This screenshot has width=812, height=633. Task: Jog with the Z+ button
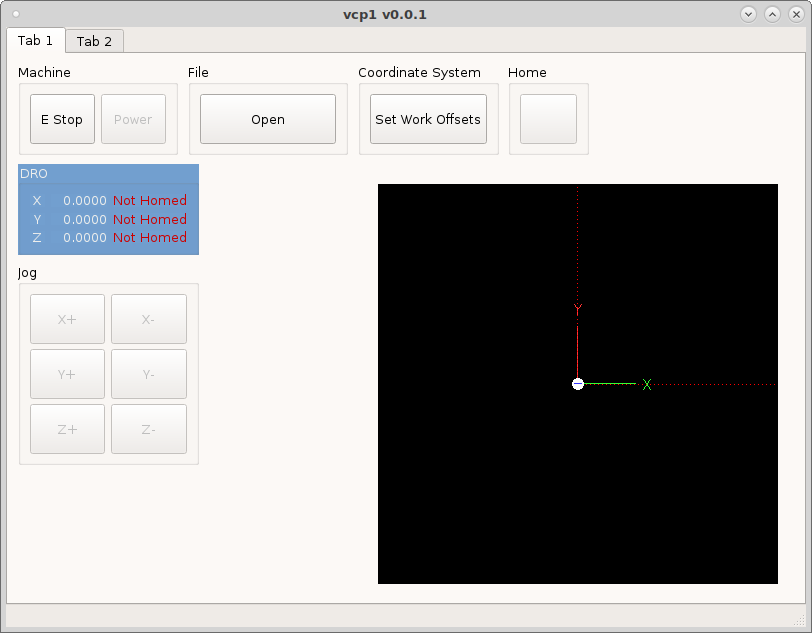click(x=67, y=429)
